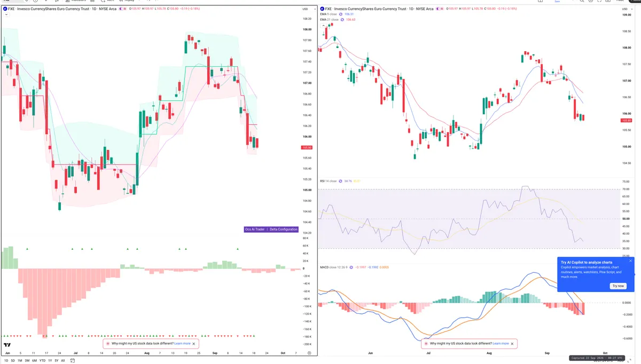Click the Ocs Ai Trader label
This screenshot has width=641, height=364.
pos(255,230)
